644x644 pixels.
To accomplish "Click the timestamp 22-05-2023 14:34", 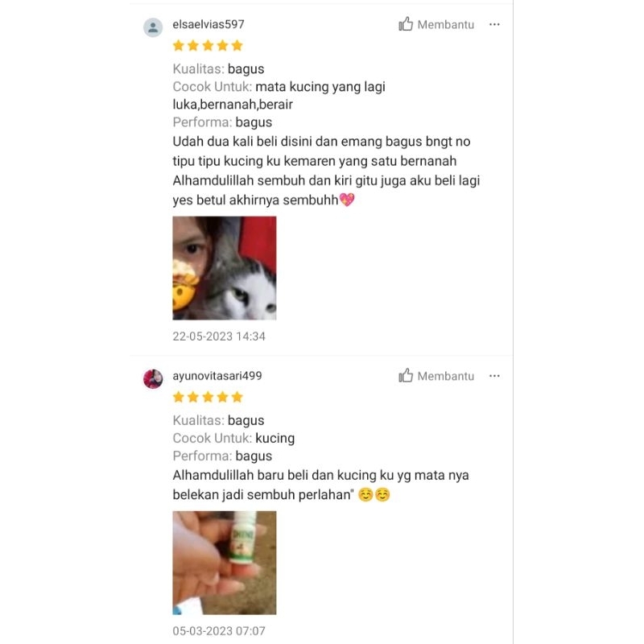I will 219,336.
